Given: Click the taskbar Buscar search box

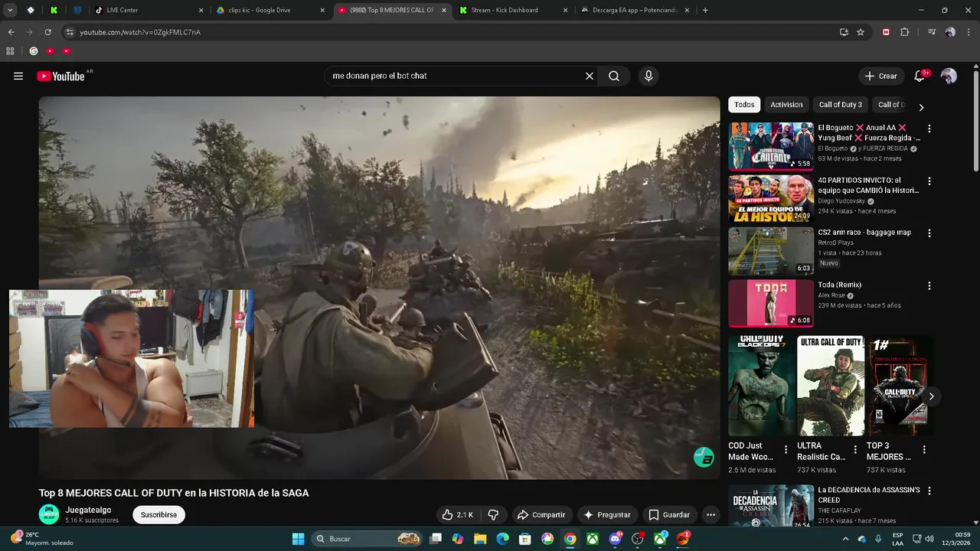Looking at the screenshot, I should tap(367, 539).
